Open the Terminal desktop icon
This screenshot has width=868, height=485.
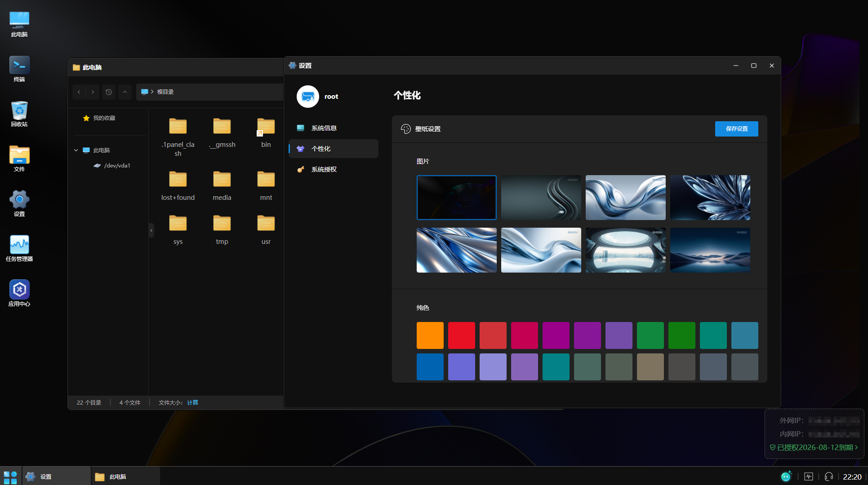coord(19,66)
